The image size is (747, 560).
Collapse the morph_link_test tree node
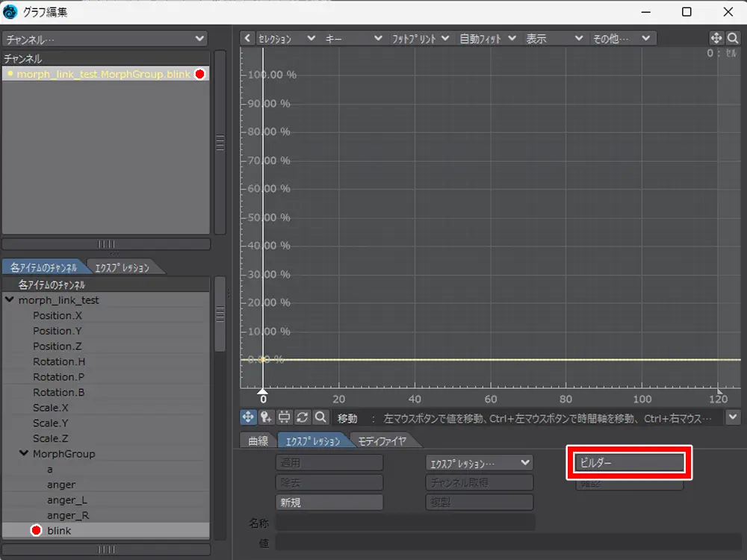[10, 300]
